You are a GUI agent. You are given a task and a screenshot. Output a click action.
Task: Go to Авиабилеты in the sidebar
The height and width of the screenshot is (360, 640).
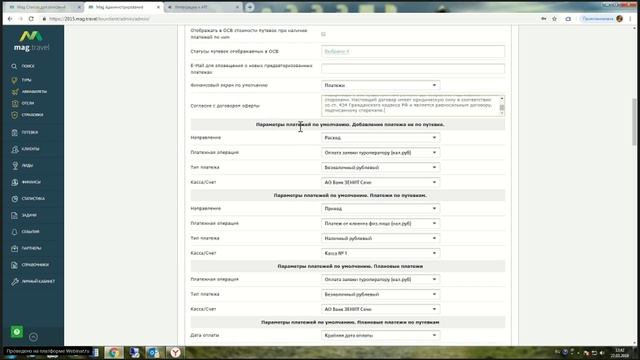point(29,92)
